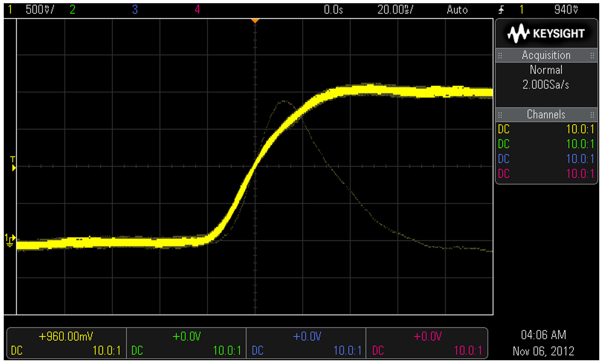
Task: Click the 04:06 AM clock readout
Action: point(544,335)
